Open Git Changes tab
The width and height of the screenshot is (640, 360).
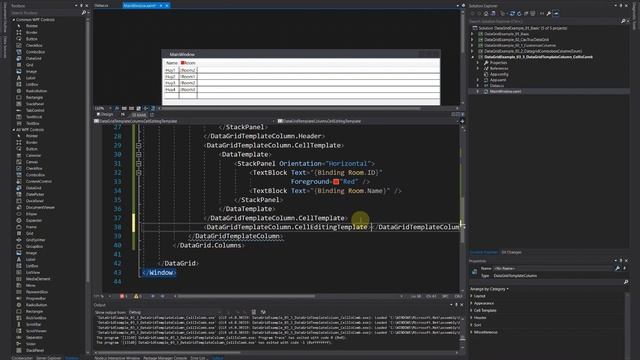[x=511, y=252]
